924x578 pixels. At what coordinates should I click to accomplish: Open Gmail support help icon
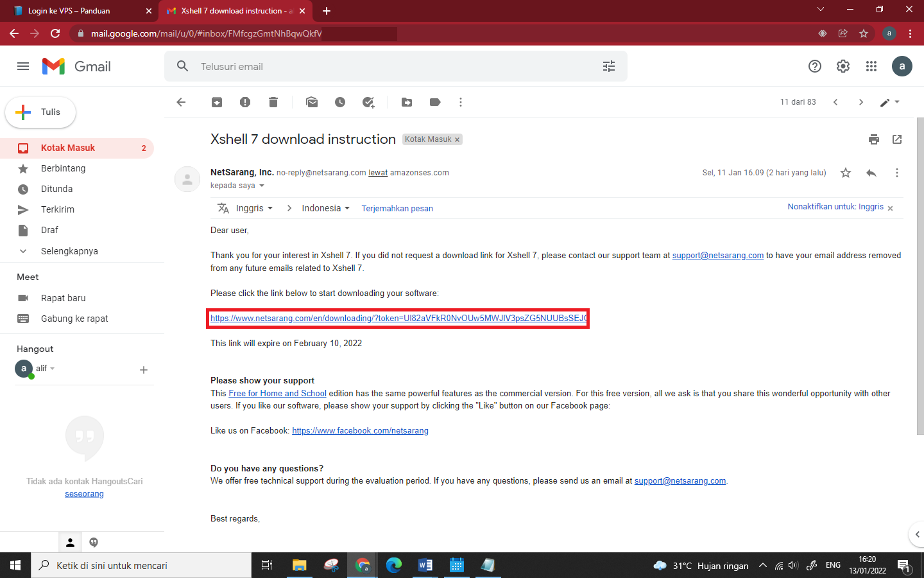pos(815,66)
